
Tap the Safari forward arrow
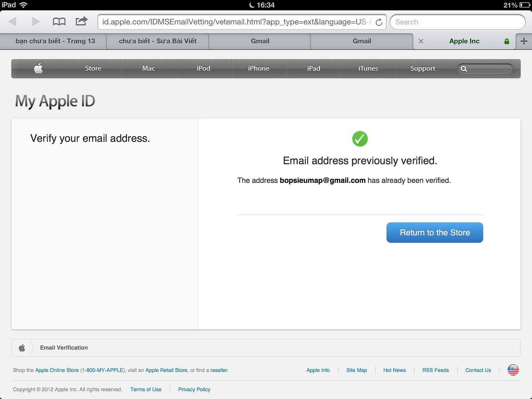[x=35, y=21]
